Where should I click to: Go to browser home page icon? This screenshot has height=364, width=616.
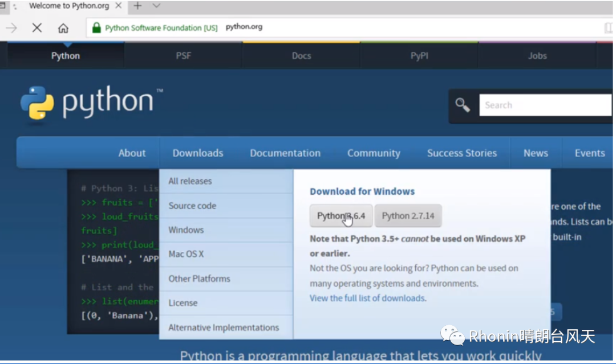tap(63, 28)
